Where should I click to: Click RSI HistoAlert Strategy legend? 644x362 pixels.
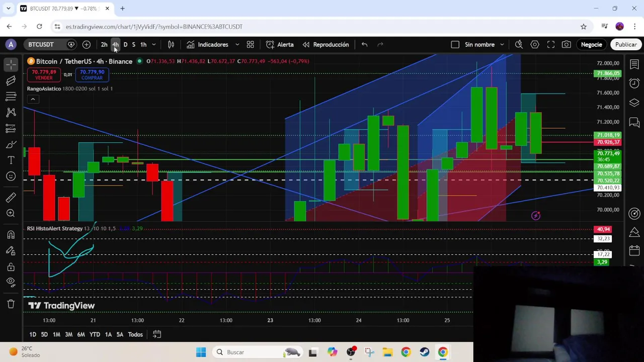coord(55,229)
